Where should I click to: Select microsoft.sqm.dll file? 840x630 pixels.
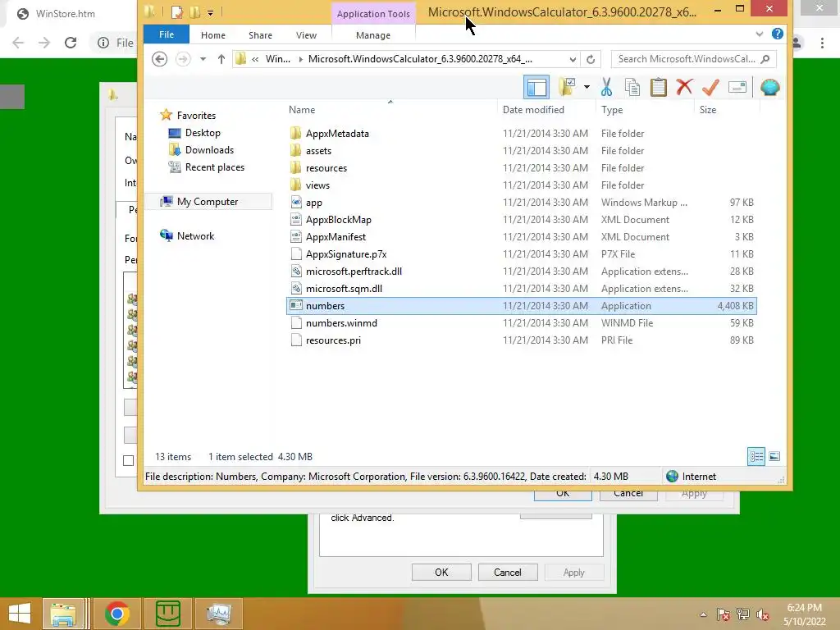tap(522, 288)
